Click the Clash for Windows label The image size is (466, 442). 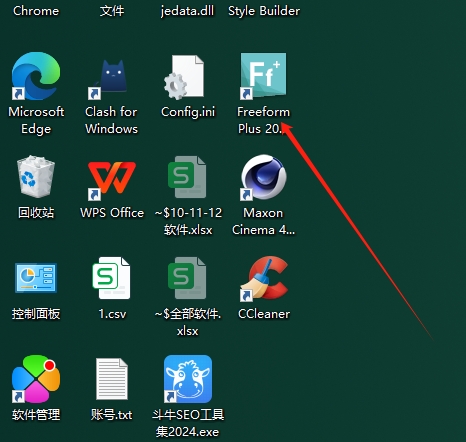(111, 120)
